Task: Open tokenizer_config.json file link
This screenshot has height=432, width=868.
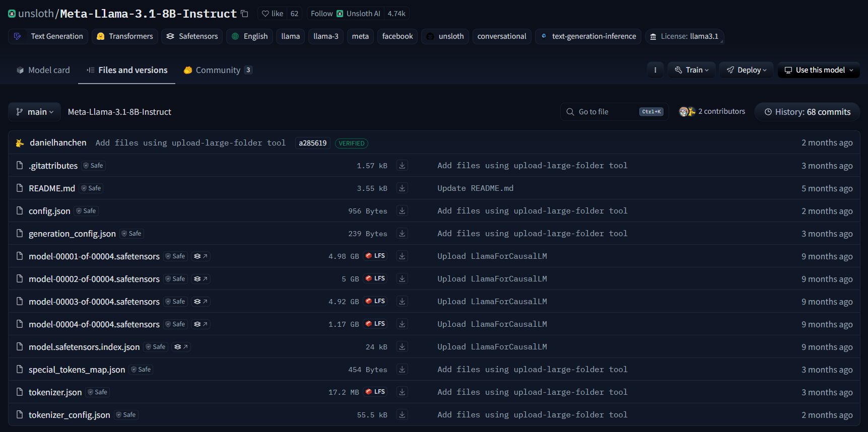Action: (x=69, y=415)
